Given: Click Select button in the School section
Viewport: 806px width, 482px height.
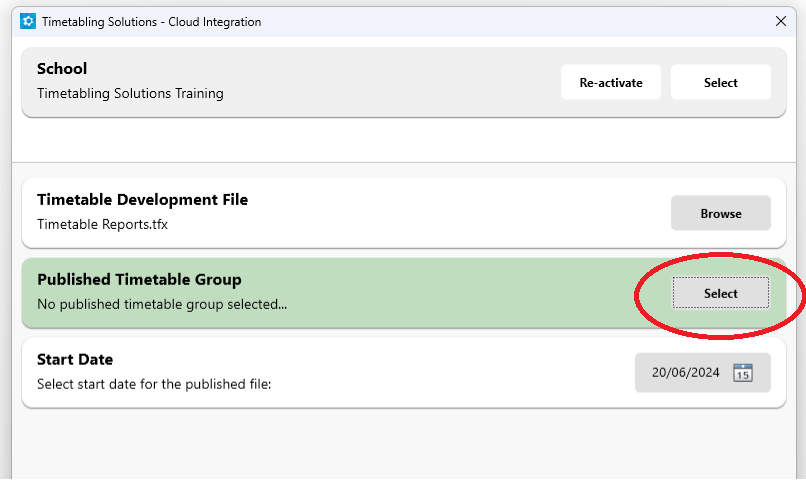Looking at the screenshot, I should click(721, 82).
